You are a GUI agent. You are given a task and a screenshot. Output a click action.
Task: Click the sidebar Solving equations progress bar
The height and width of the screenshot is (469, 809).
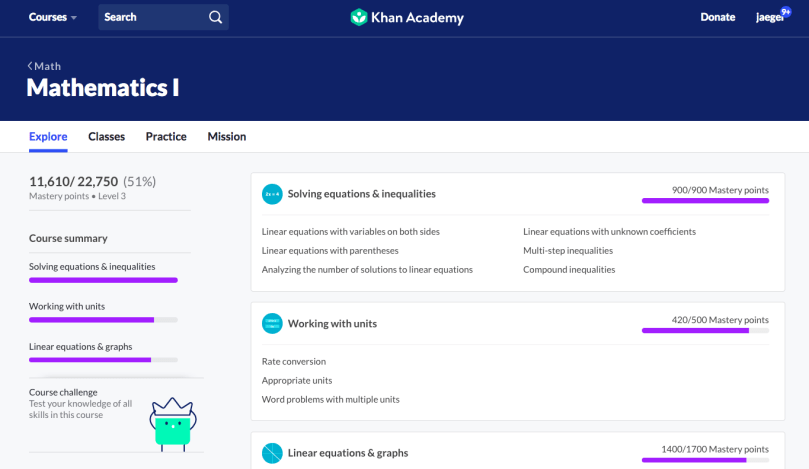103,280
